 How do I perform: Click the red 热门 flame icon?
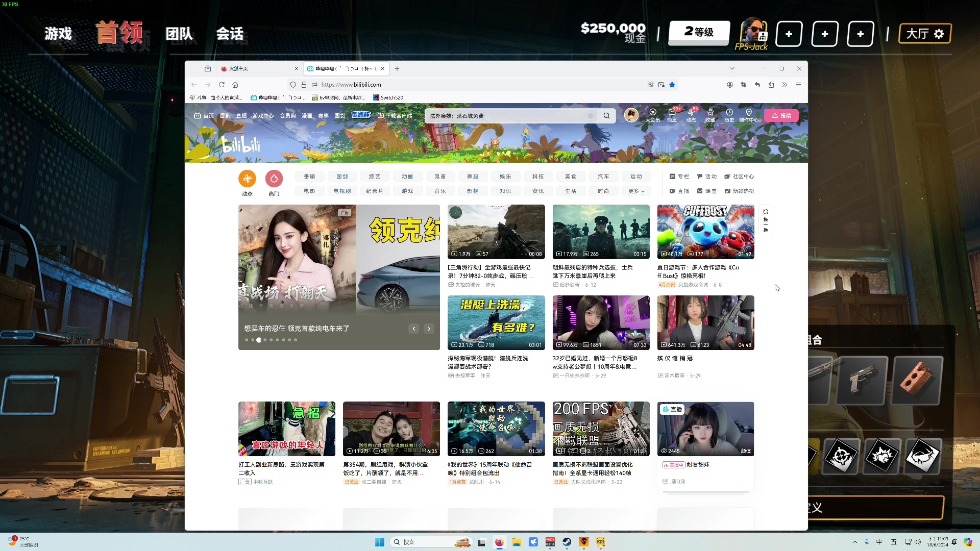[274, 179]
